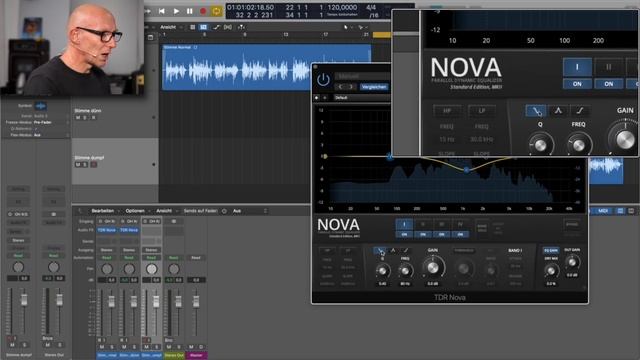Image resolution: width=640 pixels, height=360 pixels.
Task: Click Sends auf Fader in the mixer
Action: point(200,211)
